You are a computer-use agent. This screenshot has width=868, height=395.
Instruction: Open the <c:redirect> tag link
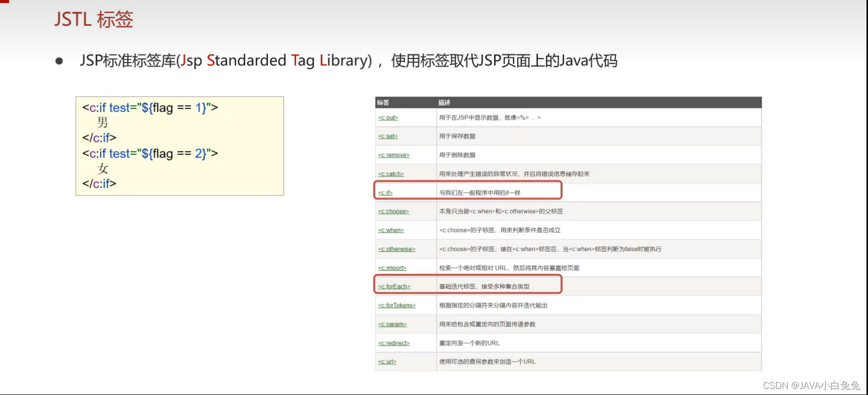click(394, 343)
